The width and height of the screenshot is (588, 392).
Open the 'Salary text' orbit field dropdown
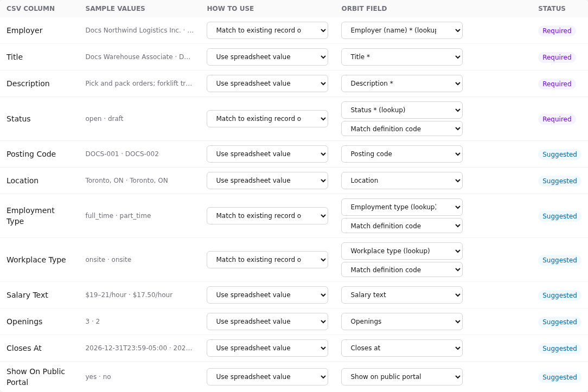pyautogui.click(x=401, y=295)
